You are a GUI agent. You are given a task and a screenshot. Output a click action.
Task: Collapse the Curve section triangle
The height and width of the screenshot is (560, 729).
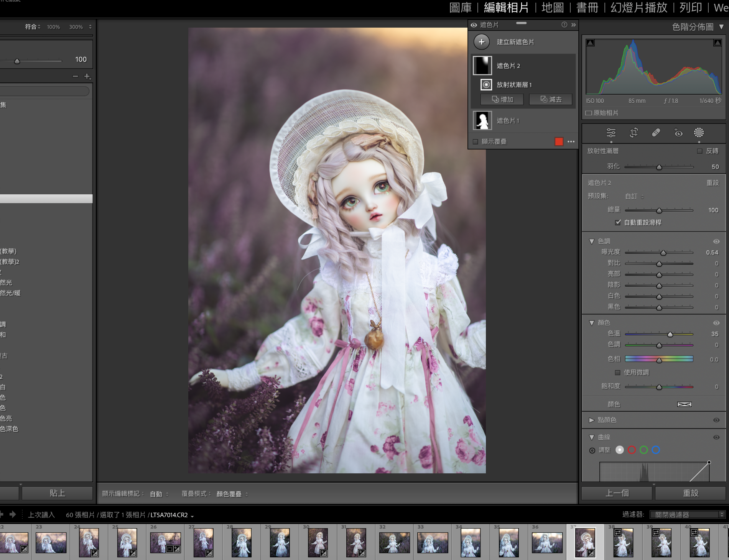(591, 437)
